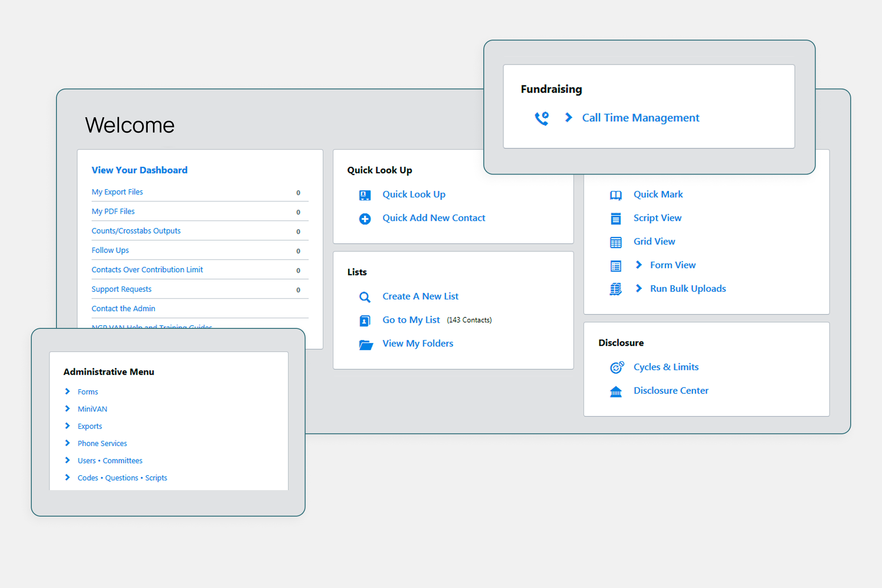
Task: Open Phone Services in the Administrative Menu
Action: 102,443
